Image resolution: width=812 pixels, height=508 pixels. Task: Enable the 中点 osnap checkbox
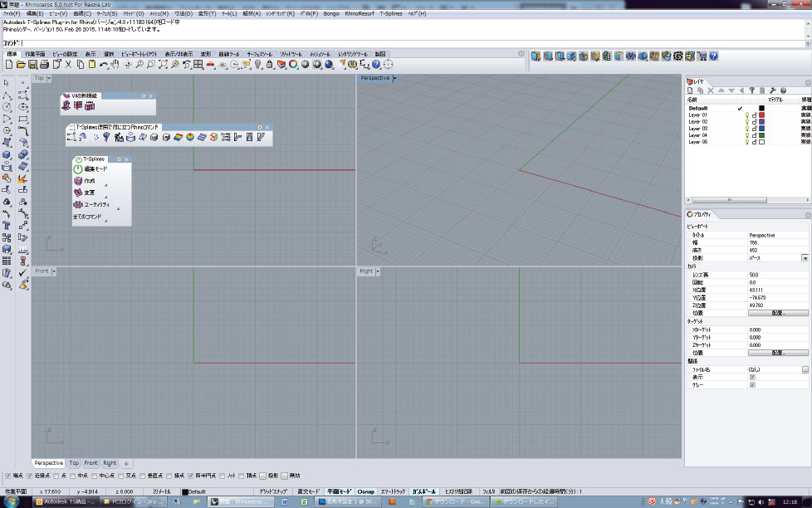[x=72, y=476]
